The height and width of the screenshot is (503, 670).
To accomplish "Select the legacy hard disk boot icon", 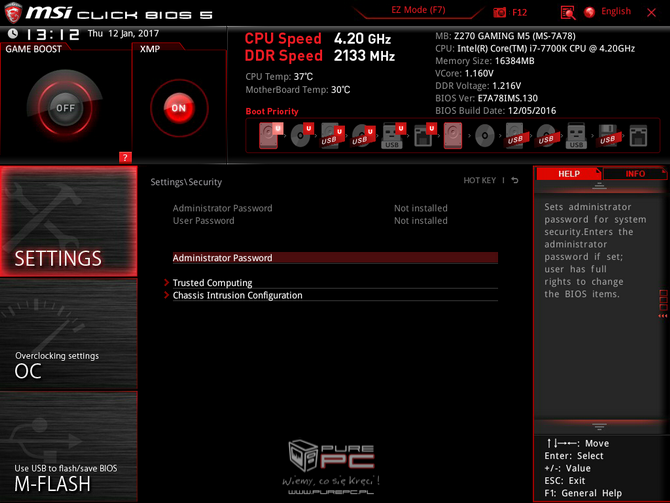I will 453,135.
